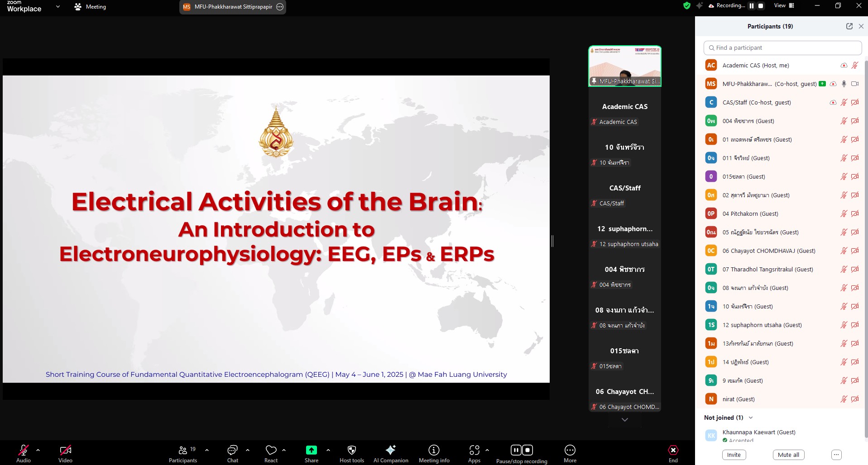Viewport: 868px width, 465px height.
Task: Click the Mute all button
Action: (788, 455)
